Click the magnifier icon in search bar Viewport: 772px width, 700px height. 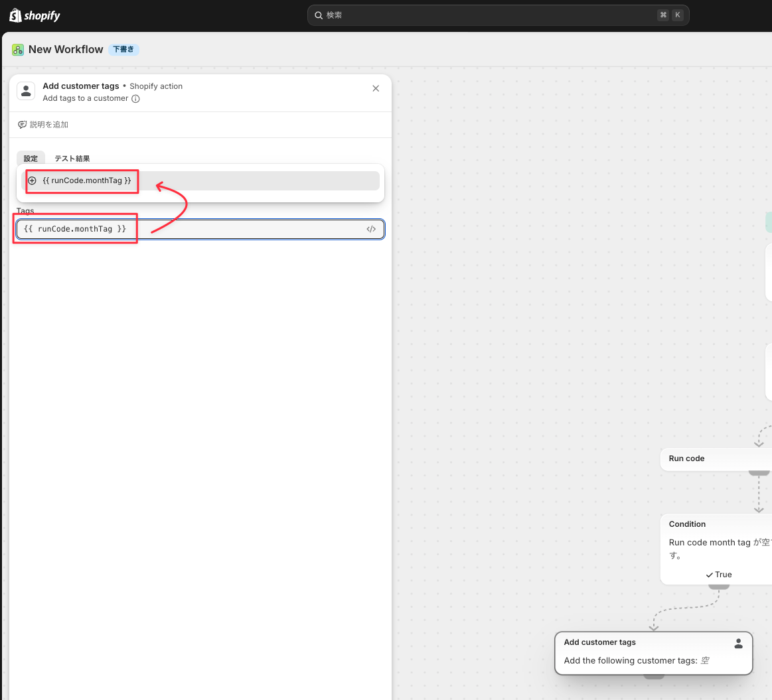[319, 15]
